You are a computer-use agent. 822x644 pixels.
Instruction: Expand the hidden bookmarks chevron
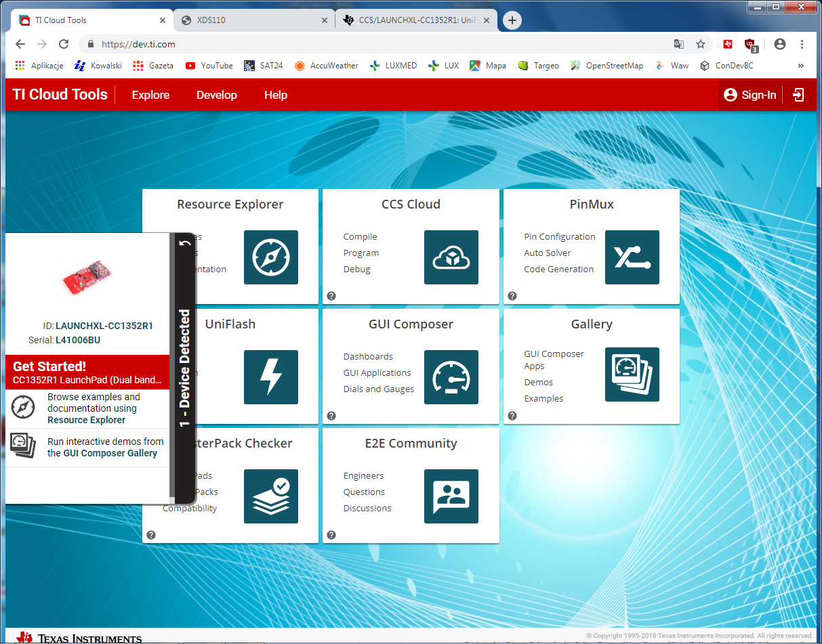[801, 66]
